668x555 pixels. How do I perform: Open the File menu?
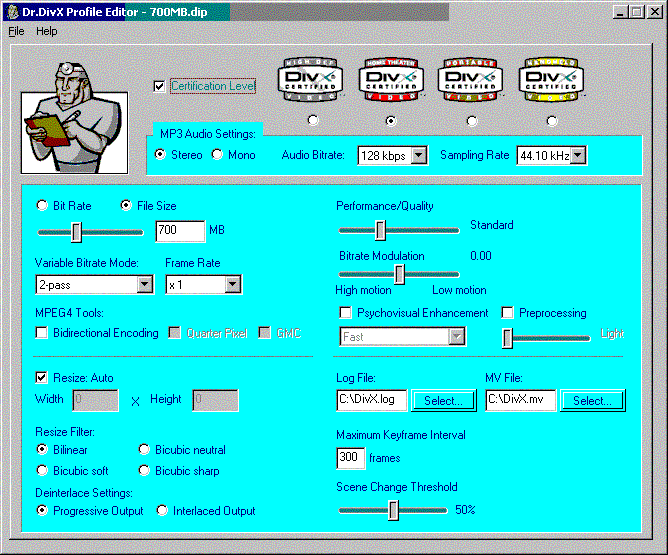pos(16,31)
